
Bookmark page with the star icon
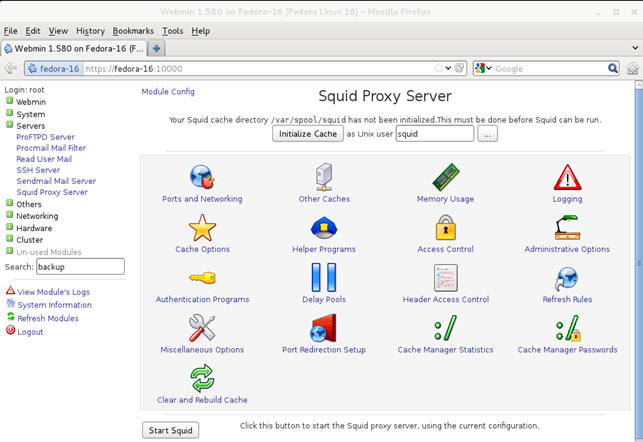439,68
